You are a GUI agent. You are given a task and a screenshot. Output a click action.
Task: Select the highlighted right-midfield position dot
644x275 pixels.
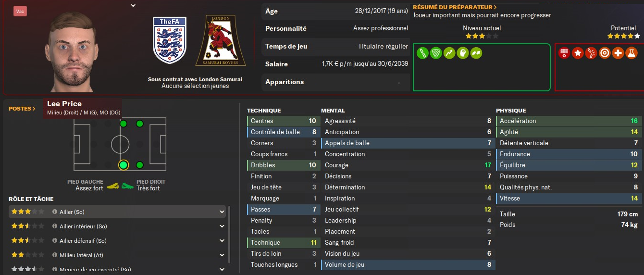[124, 165]
